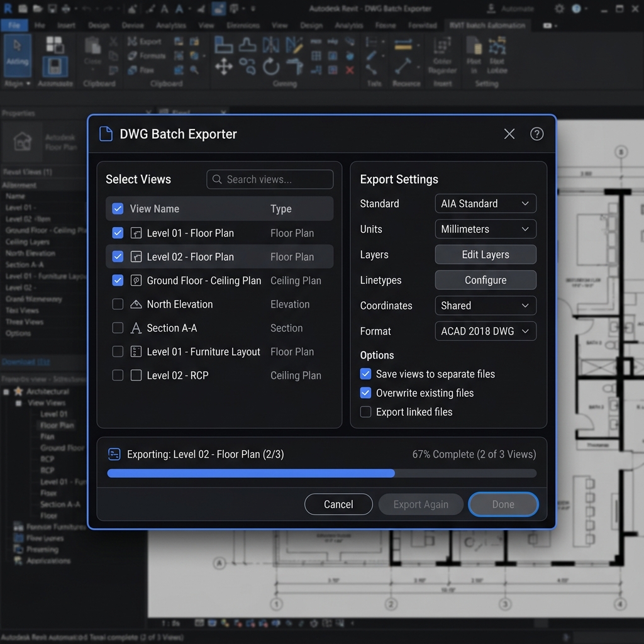
Task: Click the Formats tool in ribbon
Action: click(146, 55)
